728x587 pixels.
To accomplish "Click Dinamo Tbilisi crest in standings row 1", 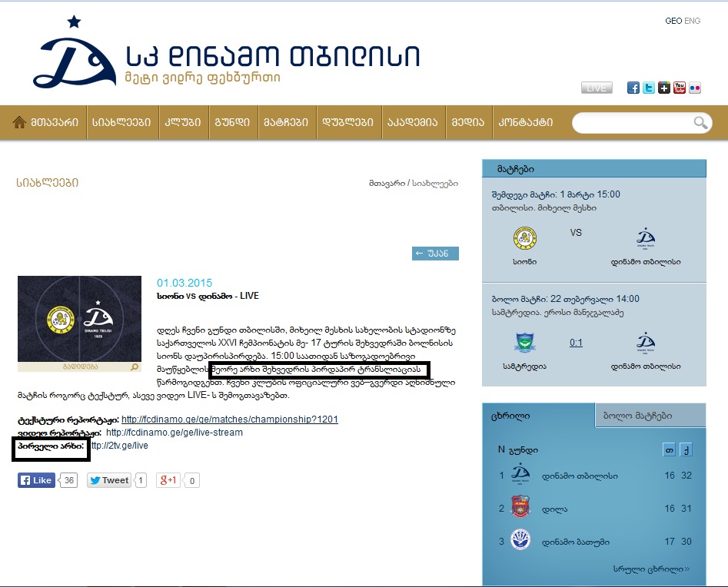I will pos(520,474).
